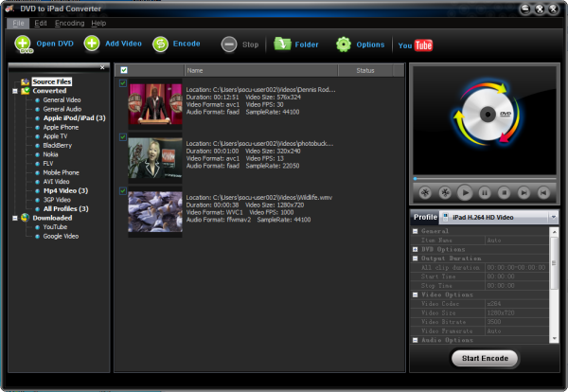This screenshot has width=568, height=392.
Task: Click the Add Video plus icon
Action: [92, 44]
